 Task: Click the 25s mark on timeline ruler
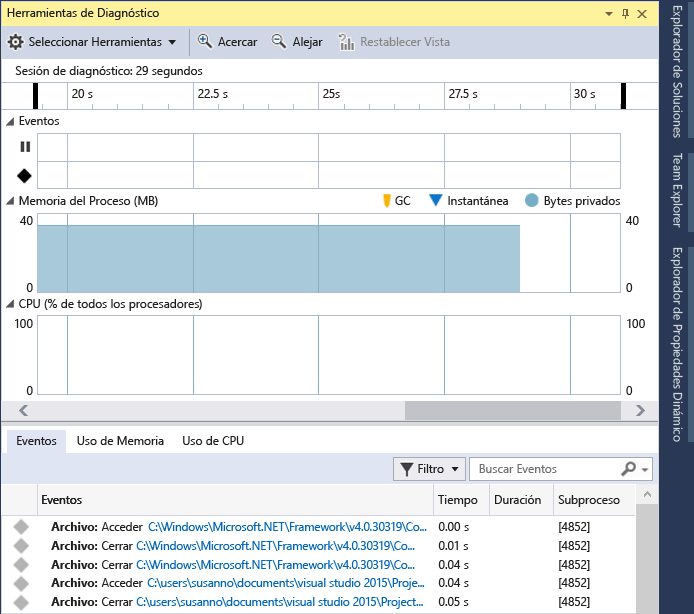click(331, 94)
